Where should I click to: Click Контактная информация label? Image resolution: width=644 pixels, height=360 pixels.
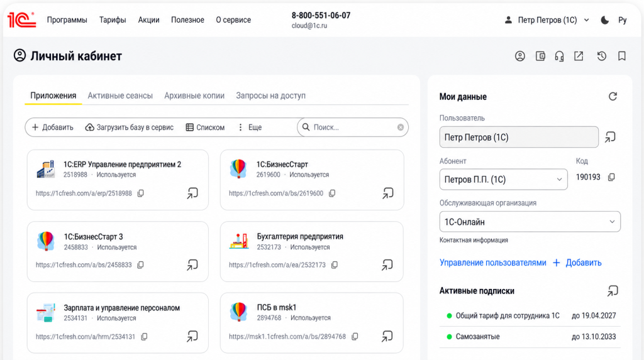pos(474,240)
